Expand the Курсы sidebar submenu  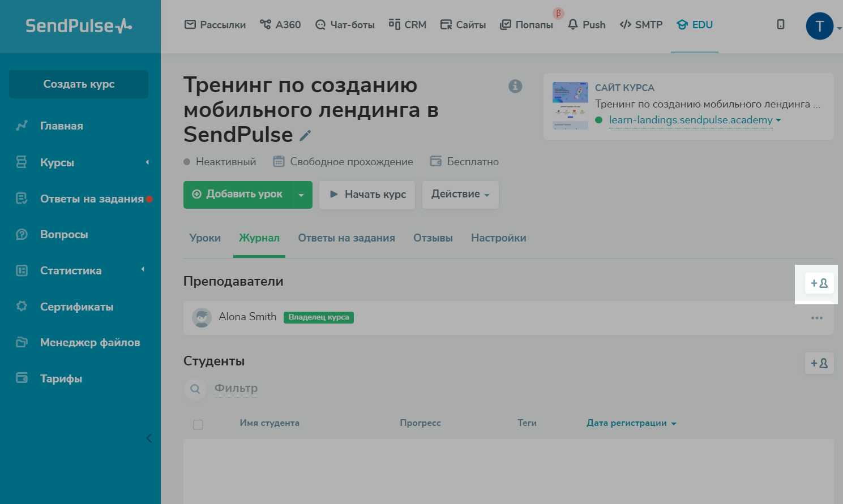click(147, 162)
